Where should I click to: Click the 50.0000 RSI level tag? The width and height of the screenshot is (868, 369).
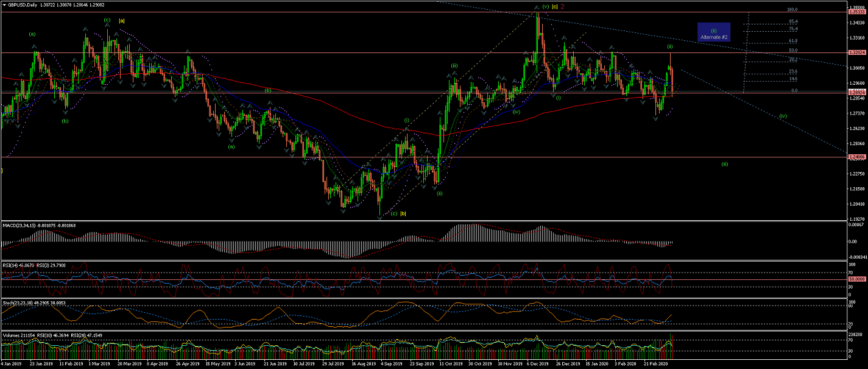[x=856, y=280]
